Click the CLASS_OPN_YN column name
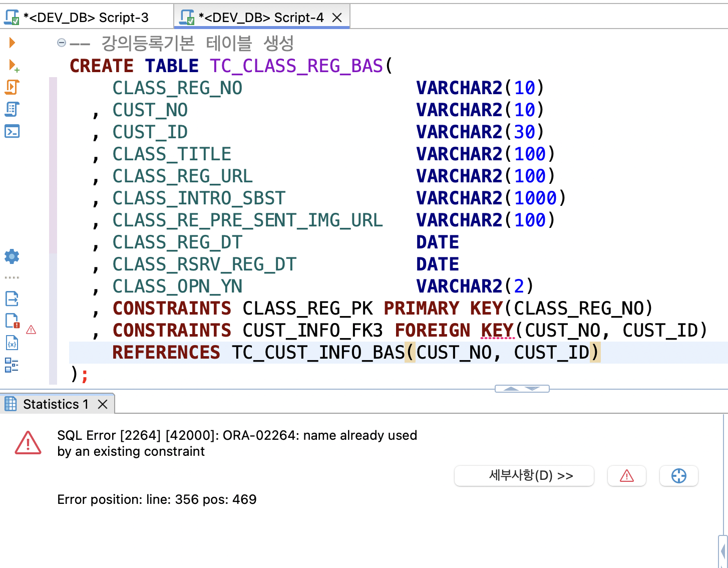Viewport: 728px width, 568px height. click(x=177, y=286)
